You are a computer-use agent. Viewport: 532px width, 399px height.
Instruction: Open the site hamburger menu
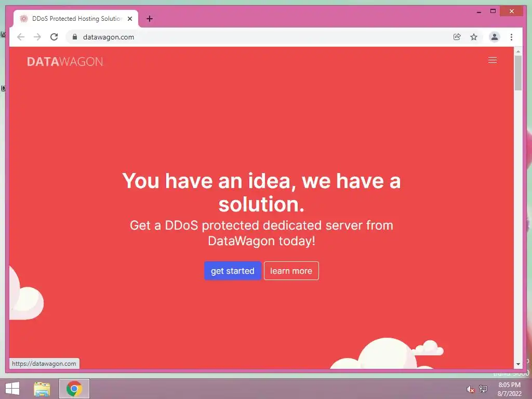(x=493, y=60)
